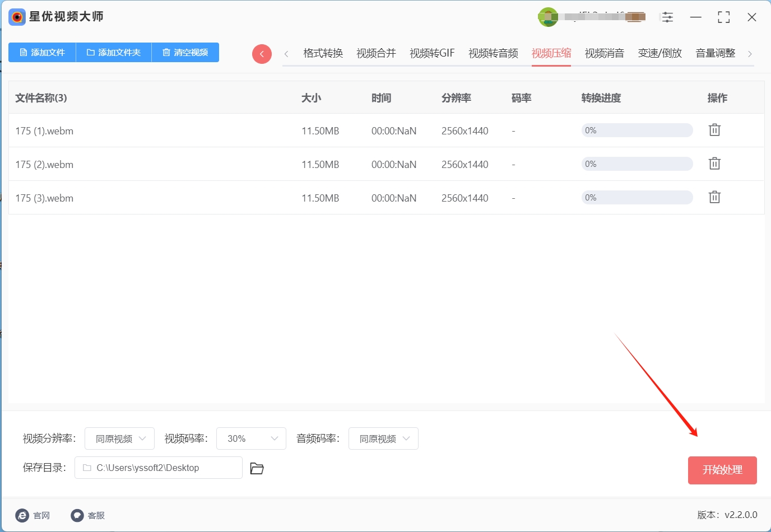Click the save directory path input field
Image resolution: width=771 pixels, height=532 pixels.
158,468
